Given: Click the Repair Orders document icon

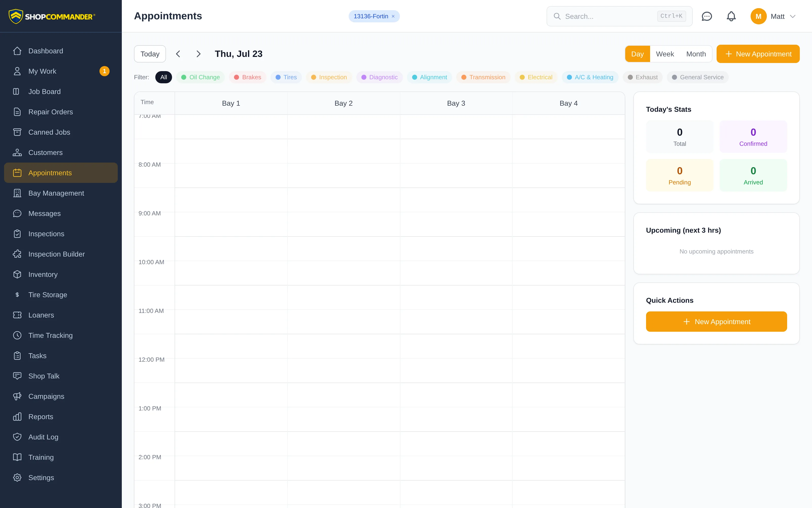Looking at the screenshot, I should click(x=17, y=112).
